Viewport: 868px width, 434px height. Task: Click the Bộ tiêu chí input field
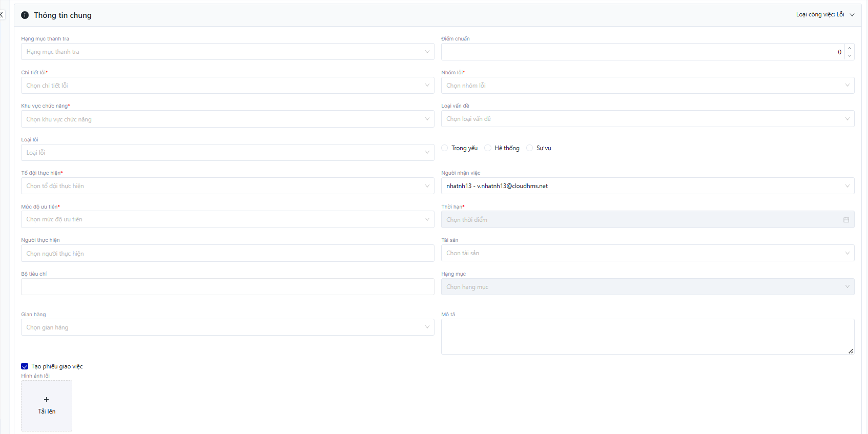point(227,287)
